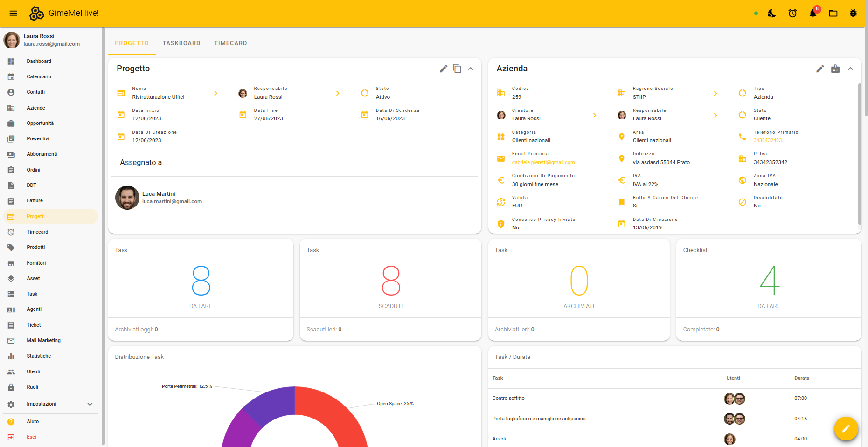
Task: Click the Abbonamenti sidebar icon
Action: tap(11, 154)
